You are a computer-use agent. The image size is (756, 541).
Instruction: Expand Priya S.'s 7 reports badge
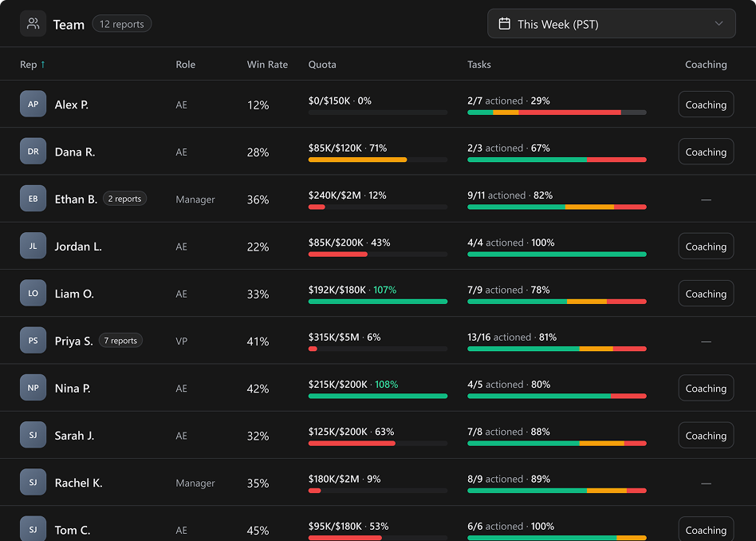click(120, 341)
